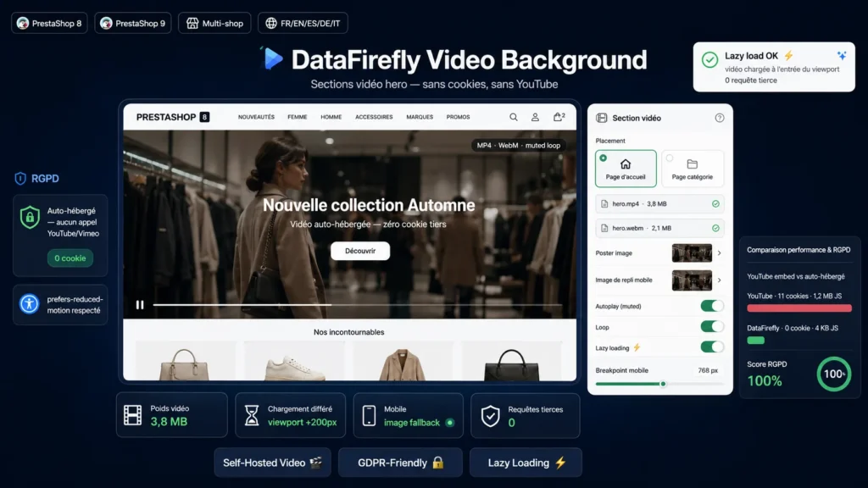Click the hero.mp4 green check icon

[x=715, y=204]
